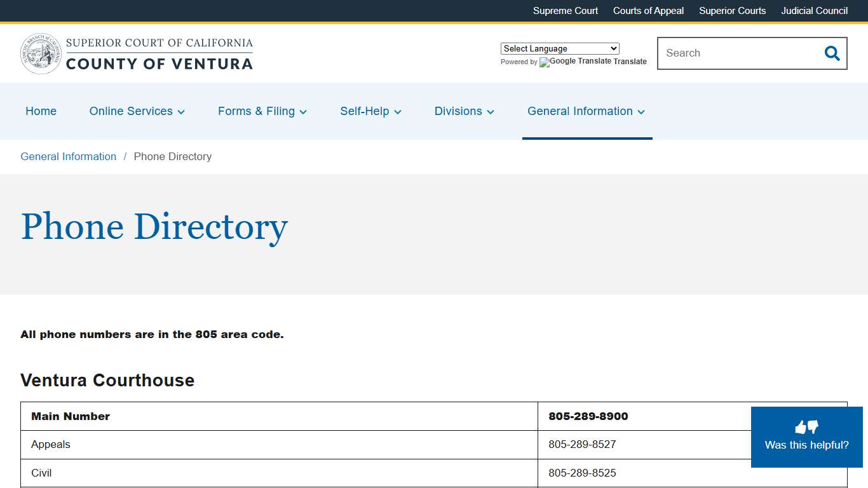Open the Self-Help navigation menu
The image size is (868, 488).
click(370, 111)
